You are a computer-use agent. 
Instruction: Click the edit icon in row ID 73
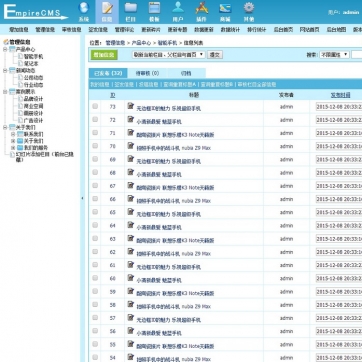tap(131, 106)
